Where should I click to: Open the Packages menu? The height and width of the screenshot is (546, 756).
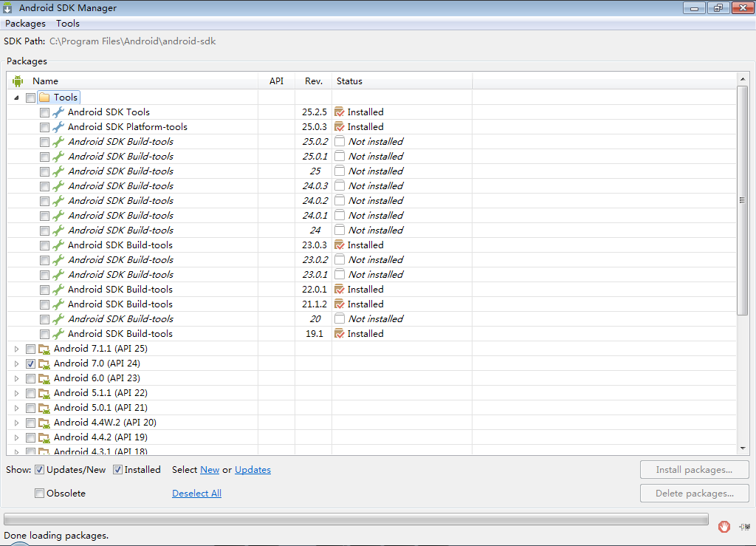click(25, 24)
